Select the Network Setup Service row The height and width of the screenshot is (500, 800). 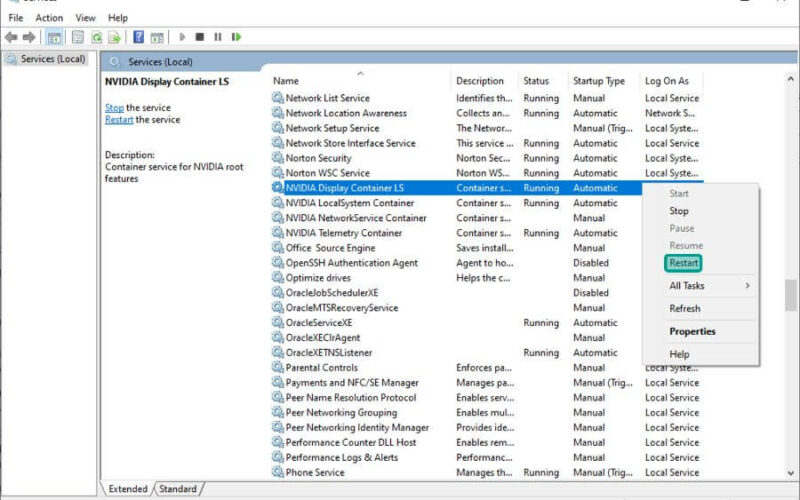click(x=487, y=128)
